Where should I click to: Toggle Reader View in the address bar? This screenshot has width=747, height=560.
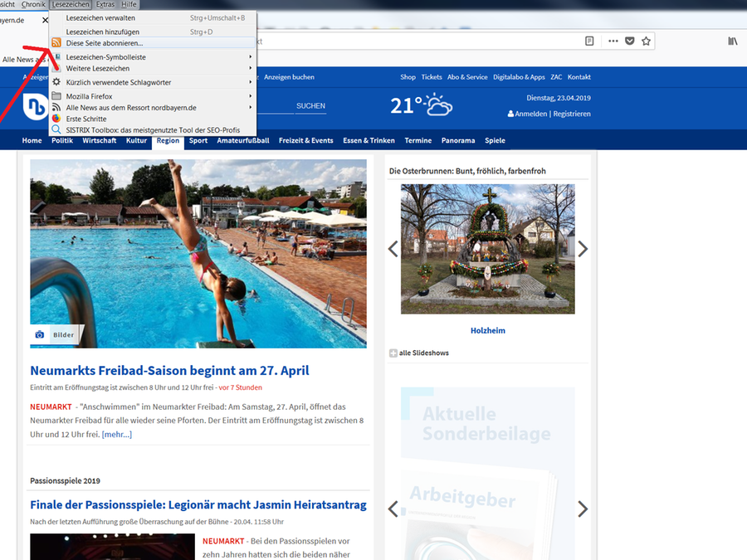pos(589,41)
